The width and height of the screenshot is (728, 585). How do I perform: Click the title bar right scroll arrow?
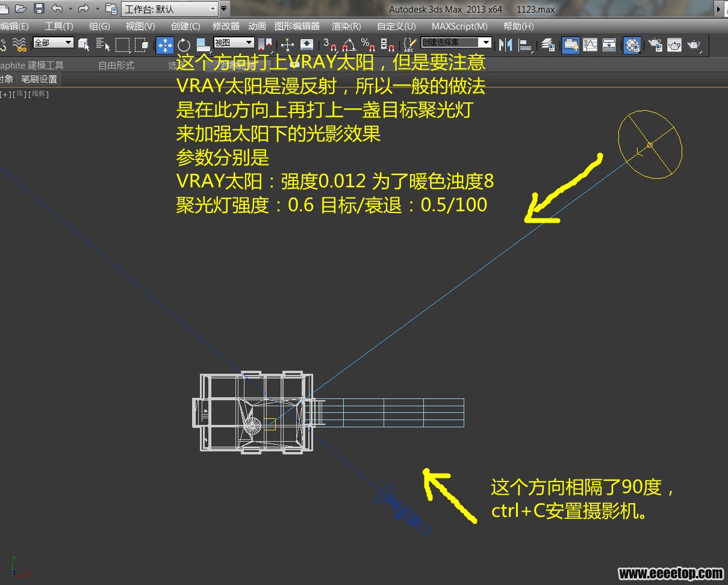click(x=718, y=9)
